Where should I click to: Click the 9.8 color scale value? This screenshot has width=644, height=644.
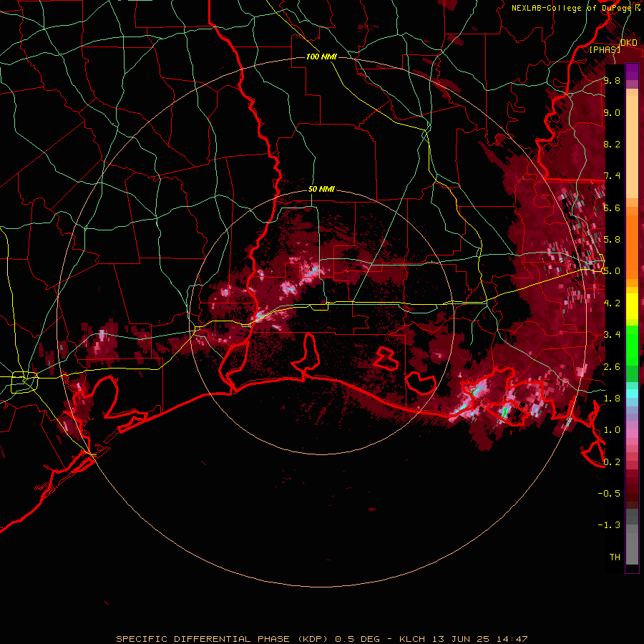[x=612, y=80]
